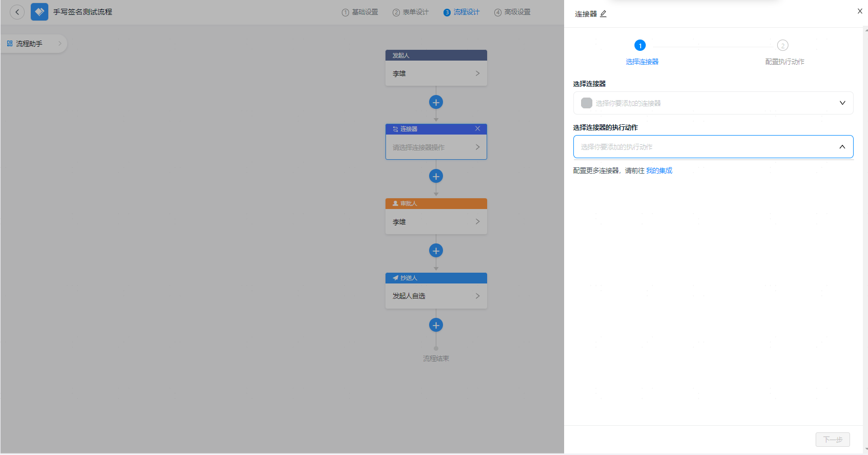Image resolution: width=868 pixels, height=455 pixels.
Task: Click the blue app logo icon
Action: pos(40,12)
